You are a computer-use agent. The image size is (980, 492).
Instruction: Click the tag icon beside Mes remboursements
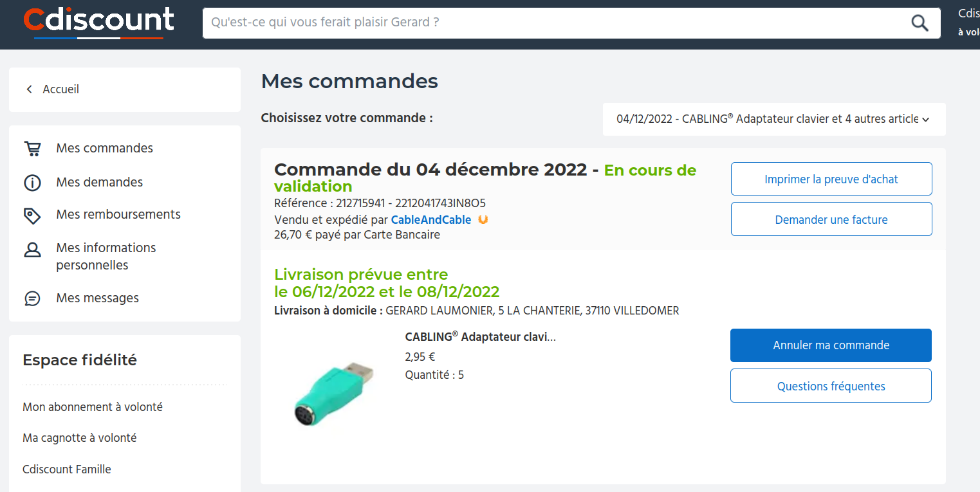[x=32, y=215]
